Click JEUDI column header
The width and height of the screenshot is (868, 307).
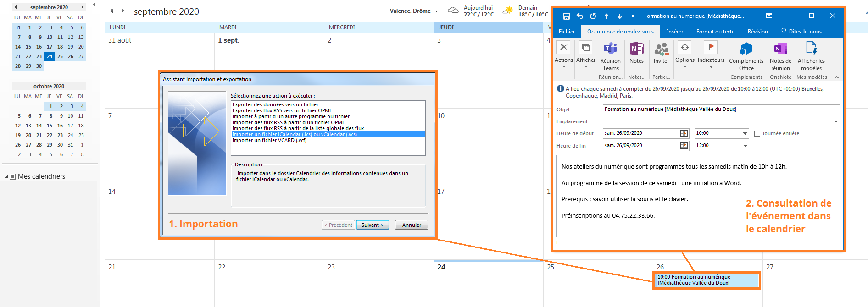[488, 27]
